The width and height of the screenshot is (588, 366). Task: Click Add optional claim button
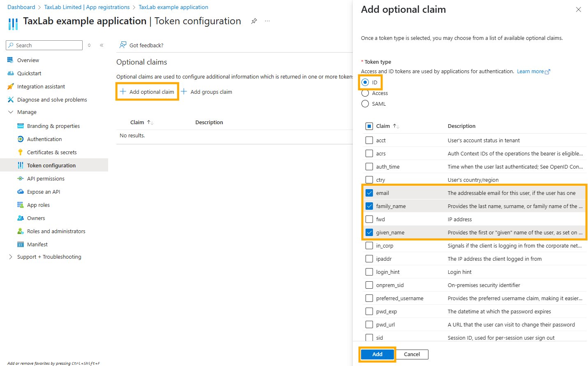click(147, 92)
